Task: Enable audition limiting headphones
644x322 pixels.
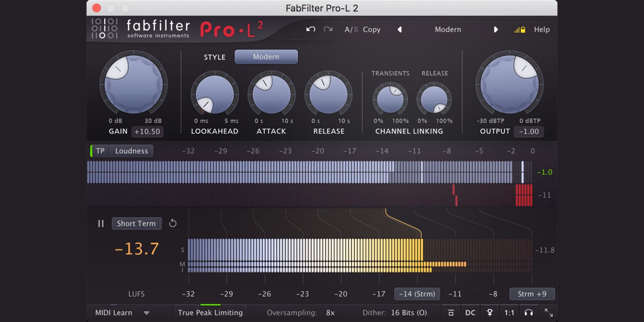Action: (x=529, y=313)
